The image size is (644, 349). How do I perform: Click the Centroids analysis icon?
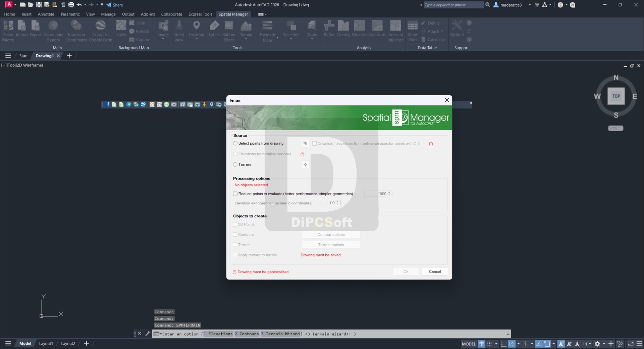pos(377,29)
